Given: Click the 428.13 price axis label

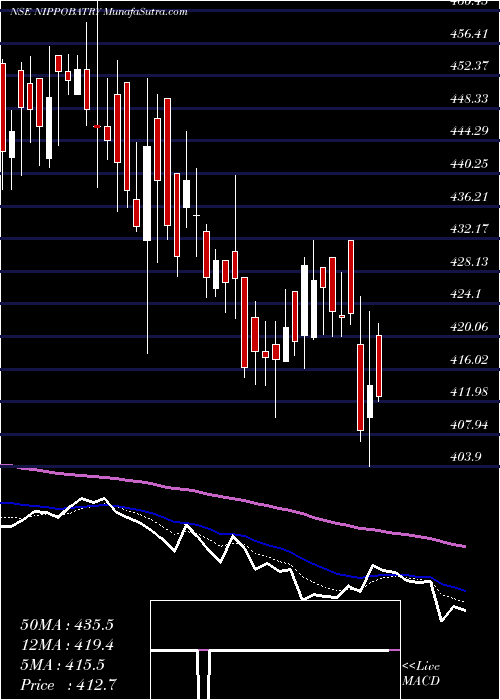Looking at the screenshot, I should (x=469, y=262).
